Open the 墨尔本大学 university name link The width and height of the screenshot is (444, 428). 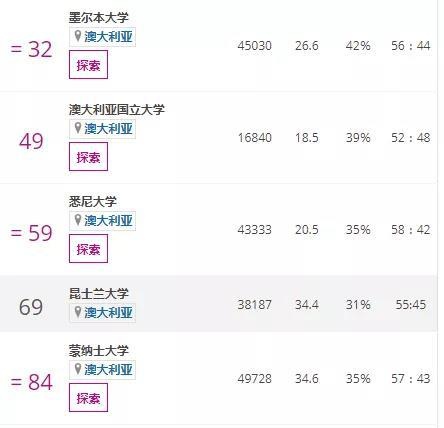click(x=99, y=17)
